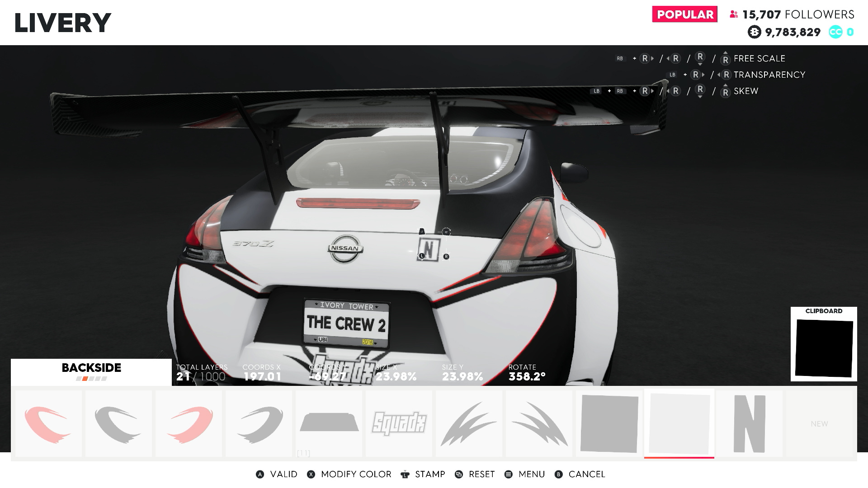Click the RB button icon beside Free Scale
Image resolution: width=868 pixels, height=488 pixels.
[x=620, y=59]
